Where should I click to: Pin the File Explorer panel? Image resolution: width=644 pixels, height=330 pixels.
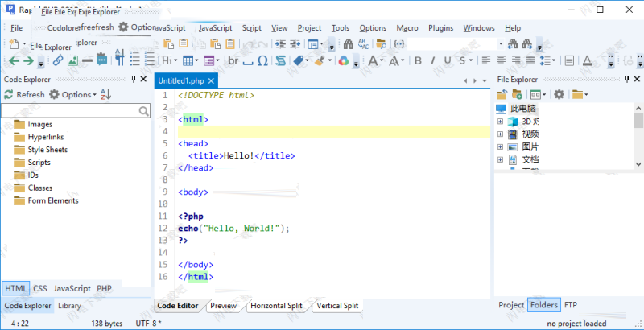627,79
